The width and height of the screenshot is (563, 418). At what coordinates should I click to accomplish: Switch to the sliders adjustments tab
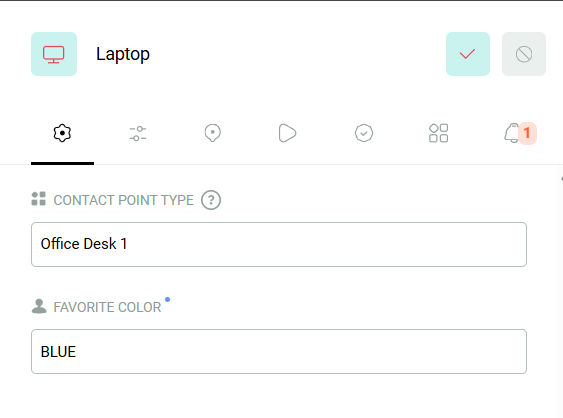[x=138, y=133]
